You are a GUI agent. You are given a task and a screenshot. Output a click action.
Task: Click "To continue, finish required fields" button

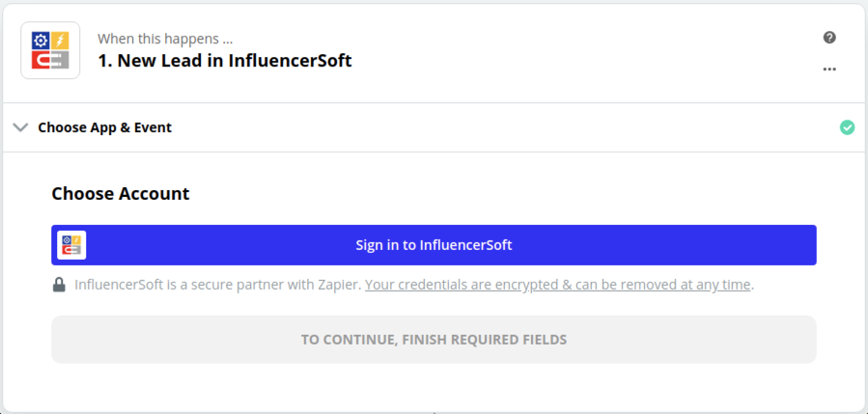pos(434,340)
